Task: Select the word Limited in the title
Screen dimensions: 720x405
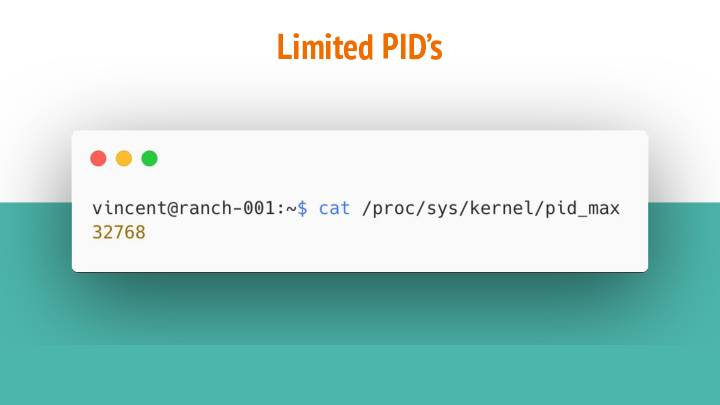Action: [x=325, y=47]
